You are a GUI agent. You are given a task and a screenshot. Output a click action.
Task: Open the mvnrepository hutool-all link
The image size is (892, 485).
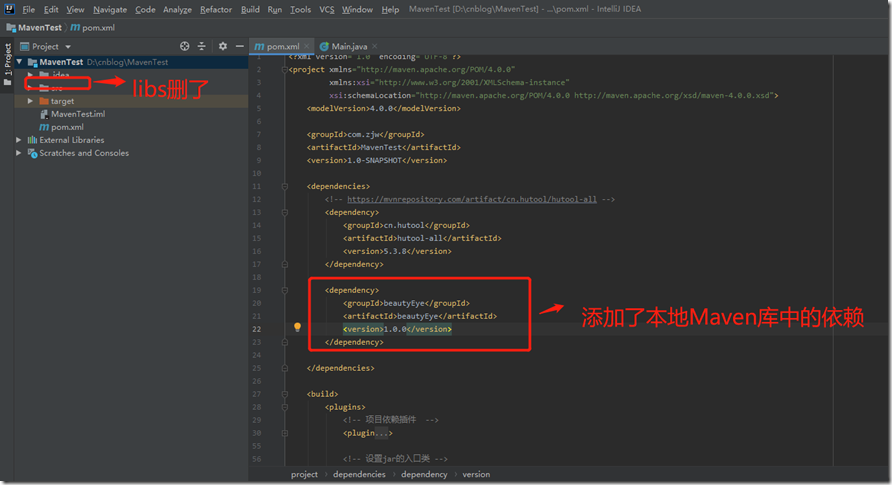coord(472,199)
